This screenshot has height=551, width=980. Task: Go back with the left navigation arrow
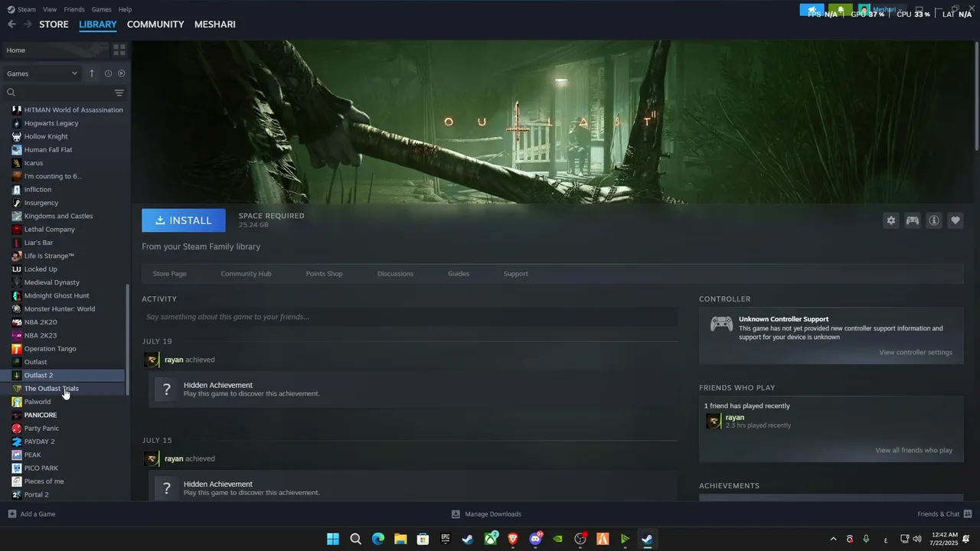pos(11,24)
